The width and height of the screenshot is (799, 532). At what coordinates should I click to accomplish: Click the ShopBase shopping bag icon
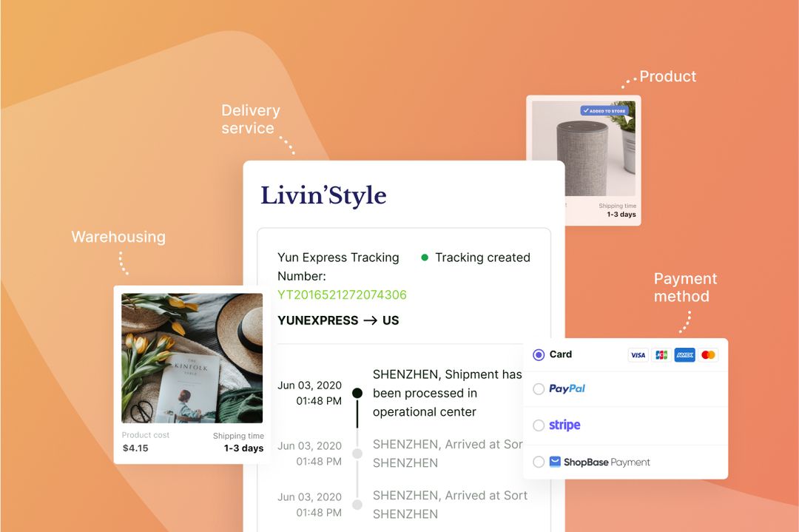tap(556, 461)
